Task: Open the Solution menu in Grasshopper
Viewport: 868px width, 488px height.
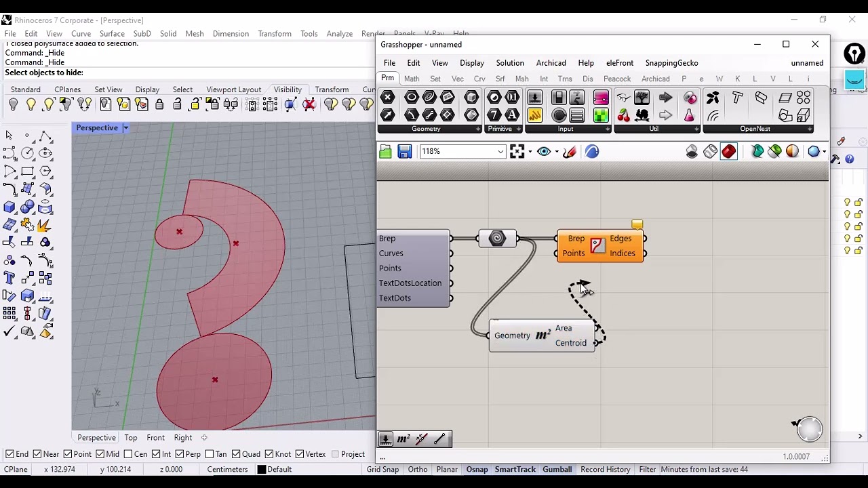Action: (x=509, y=63)
